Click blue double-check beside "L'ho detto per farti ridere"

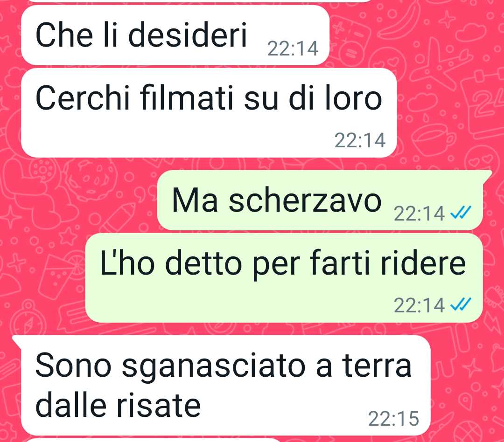coord(461,304)
